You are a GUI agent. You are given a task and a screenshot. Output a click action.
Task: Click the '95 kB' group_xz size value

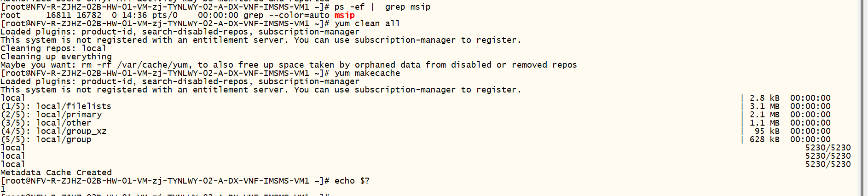point(767,131)
